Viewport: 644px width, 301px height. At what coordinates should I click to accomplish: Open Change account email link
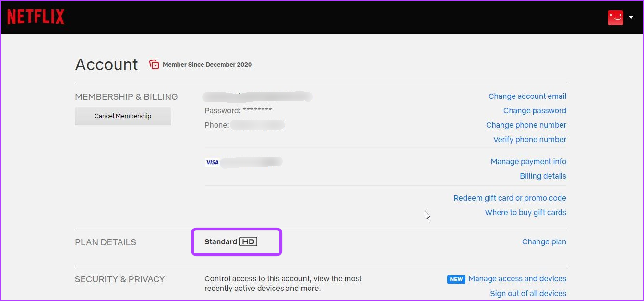[x=527, y=96]
